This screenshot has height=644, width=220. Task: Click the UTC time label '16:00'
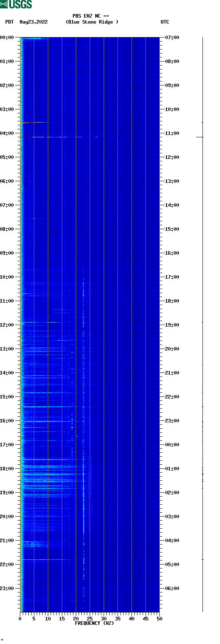(172, 253)
